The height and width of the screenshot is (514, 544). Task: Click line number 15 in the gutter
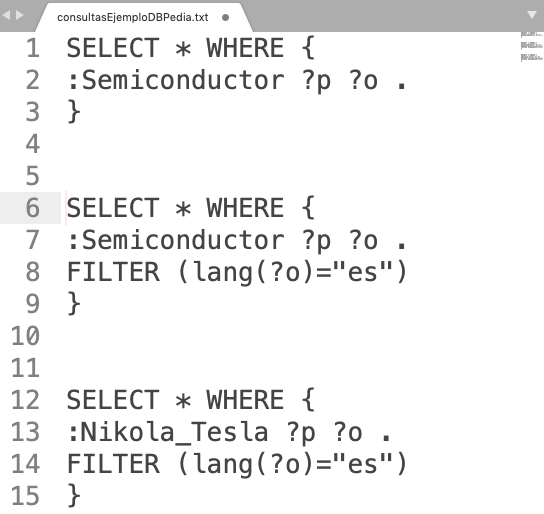click(25, 496)
